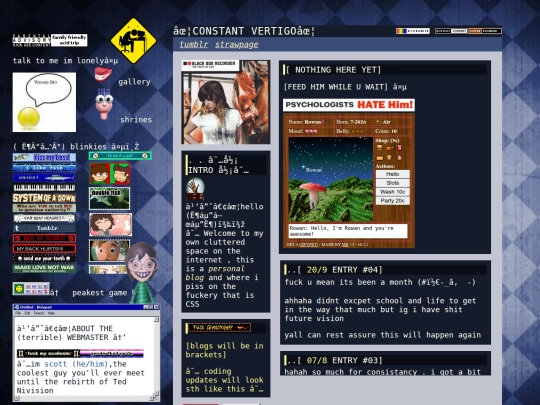Click the MY BACK HURTS blinkie
Image resolution: width=540 pixels, height=405 pixels.
click(x=44, y=248)
